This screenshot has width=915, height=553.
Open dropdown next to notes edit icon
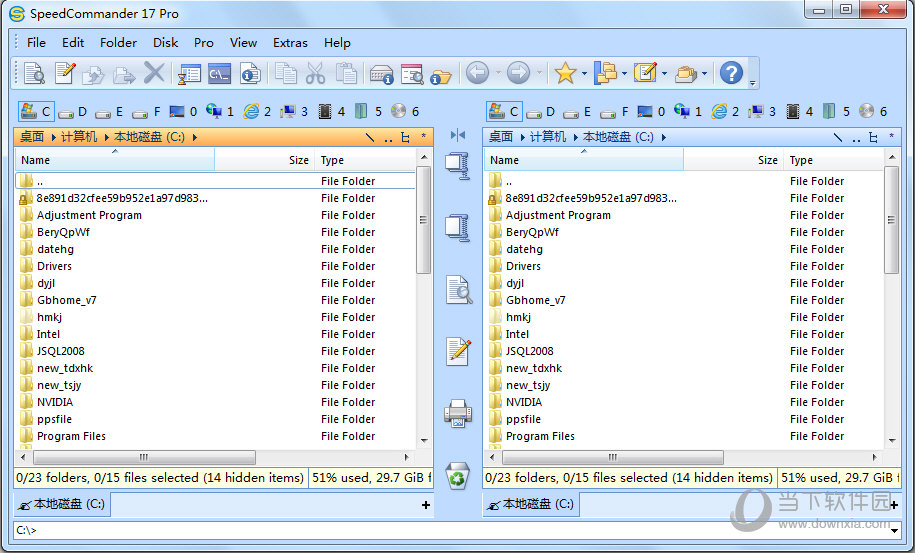point(665,74)
